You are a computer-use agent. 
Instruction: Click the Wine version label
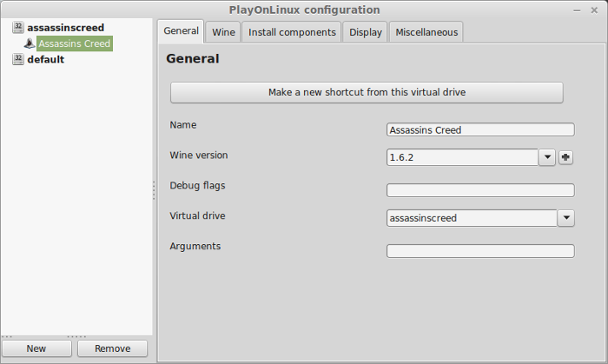click(199, 155)
